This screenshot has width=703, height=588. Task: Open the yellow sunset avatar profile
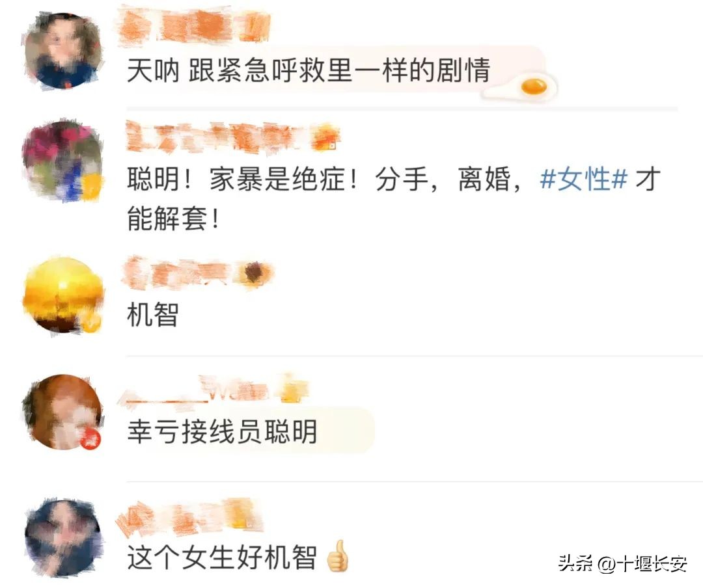[62, 295]
